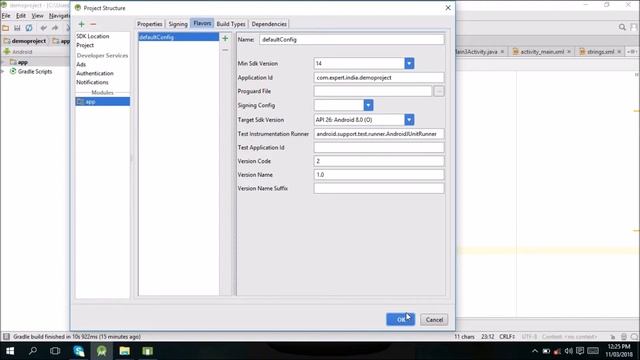Click Undo arrow in Android Studio toolbar
The image size is (640, 360).
click(x=43, y=28)
